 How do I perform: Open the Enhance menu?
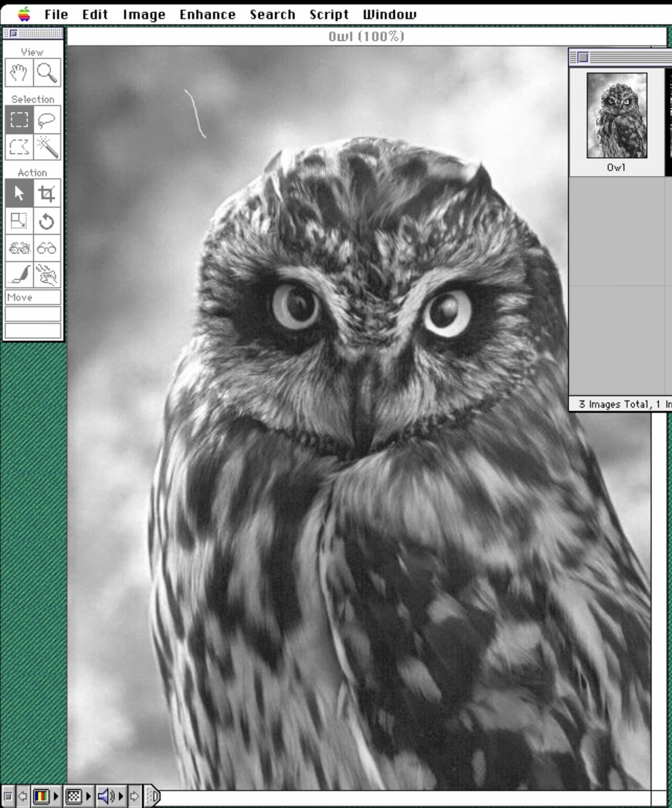[x=207, y=15]
